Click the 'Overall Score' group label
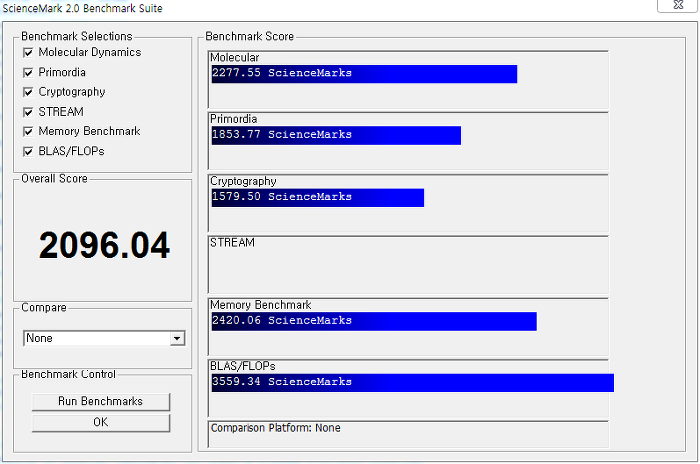The image size is (700, 464). [54, 179]
